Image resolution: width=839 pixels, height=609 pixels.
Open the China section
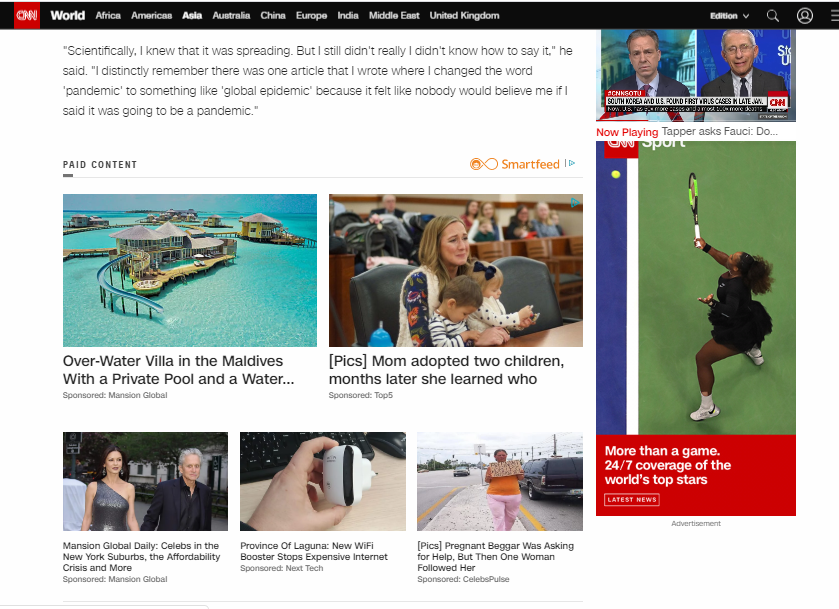273,16
